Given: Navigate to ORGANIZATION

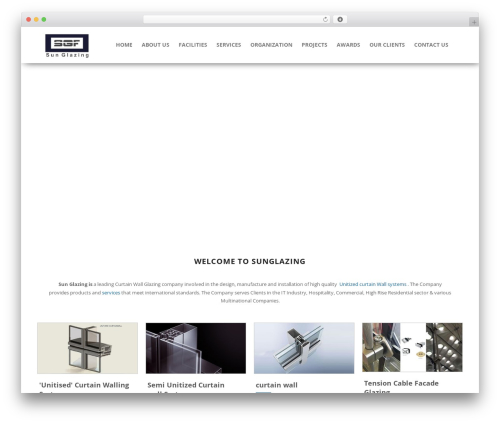Looking at the screenshot, I should [271, 45].
